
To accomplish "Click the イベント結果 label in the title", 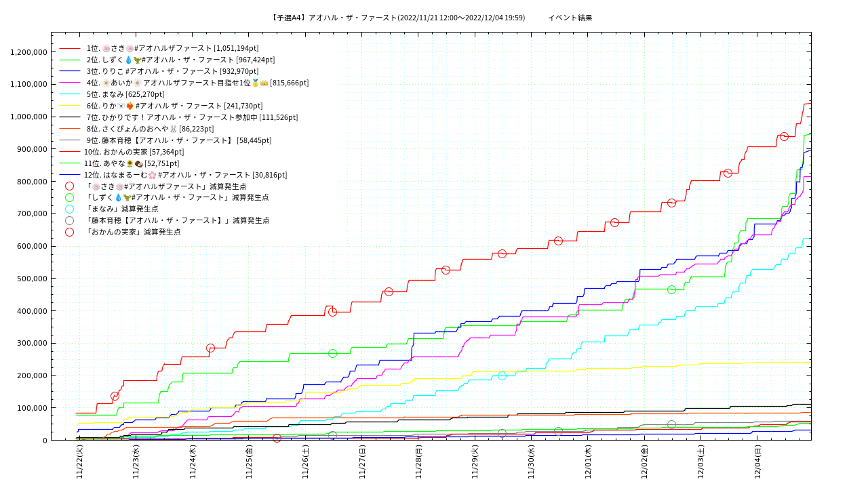I will 570,18.
